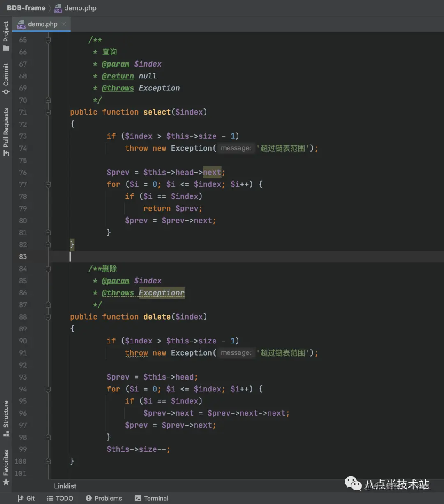Viewport: 444px width, 504px height.
Task: Click line number 88 in the gutter
Action: [x=23, y=317]
